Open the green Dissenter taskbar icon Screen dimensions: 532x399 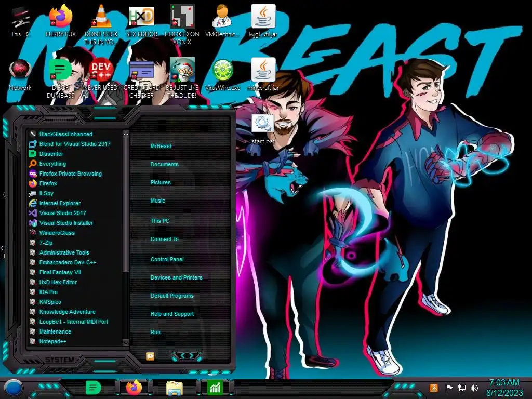click(94, 388)
